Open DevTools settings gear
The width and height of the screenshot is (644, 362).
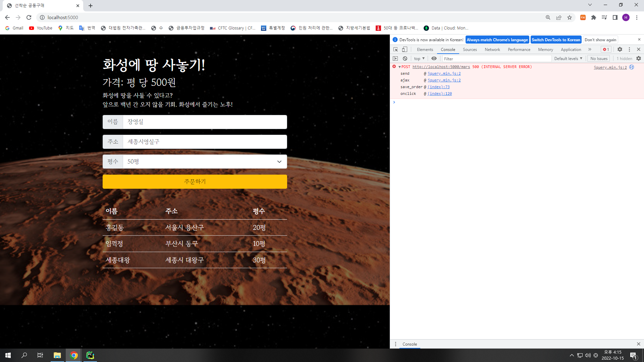point(620,49)
